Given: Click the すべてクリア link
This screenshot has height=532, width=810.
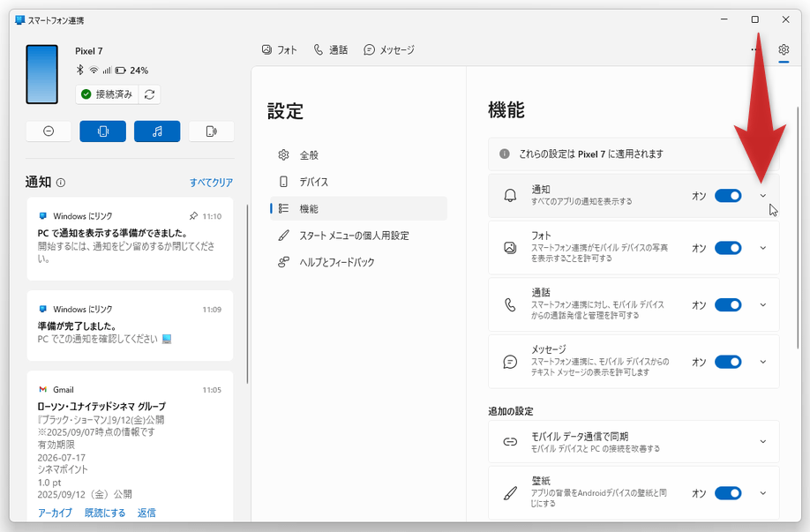Looking at the screenshot, I should point(211,183).
